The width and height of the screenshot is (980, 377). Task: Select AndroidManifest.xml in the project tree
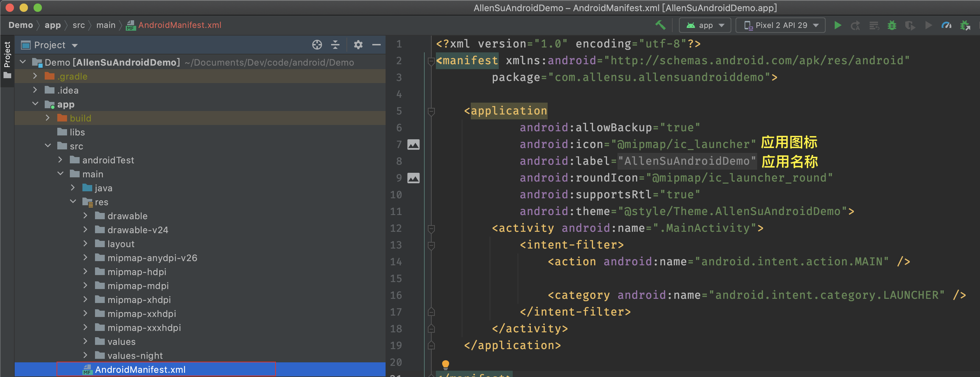140,369
